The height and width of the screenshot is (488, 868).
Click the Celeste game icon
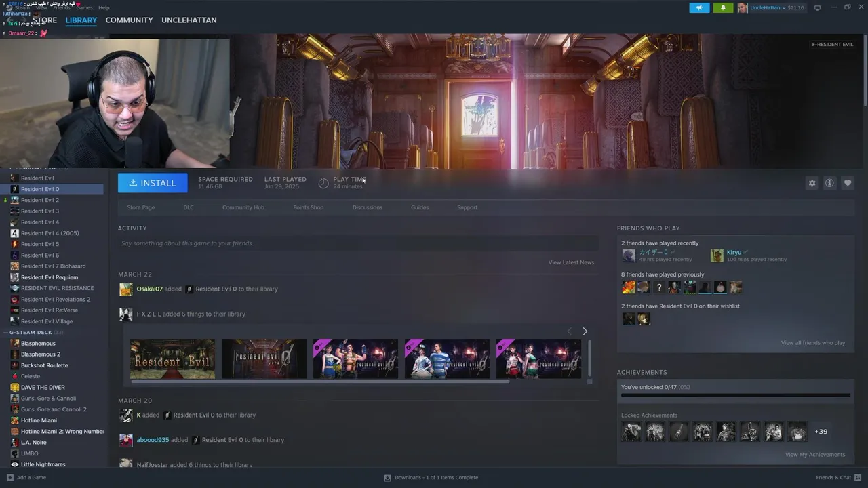point(15,376)
